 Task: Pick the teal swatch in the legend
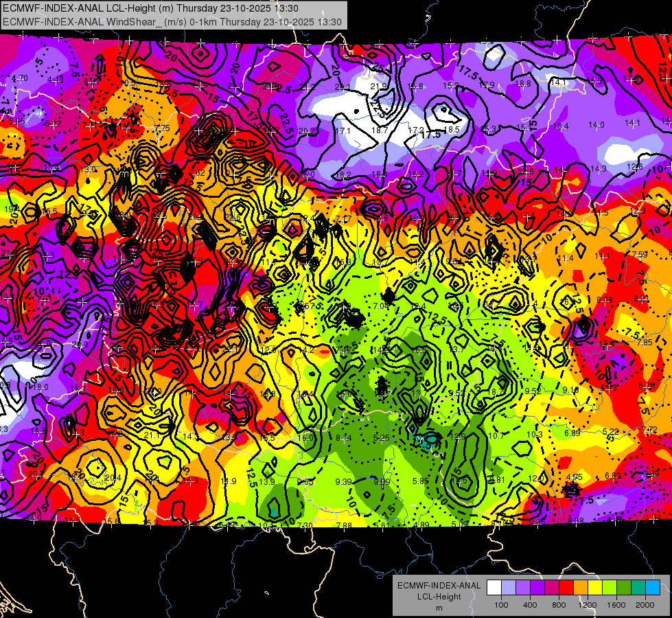[x=638, y=588]
